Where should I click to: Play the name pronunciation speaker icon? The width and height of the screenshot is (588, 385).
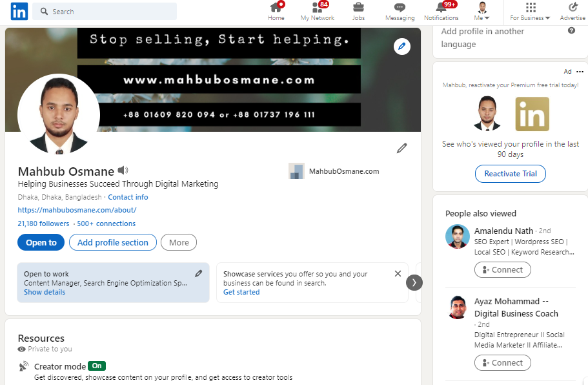pos(123,171)
